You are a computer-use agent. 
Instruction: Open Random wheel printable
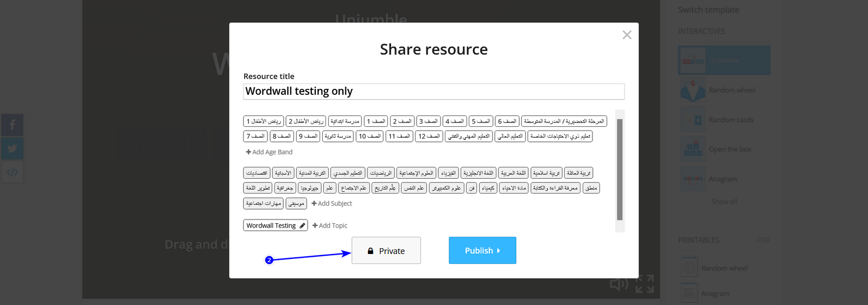724,268
